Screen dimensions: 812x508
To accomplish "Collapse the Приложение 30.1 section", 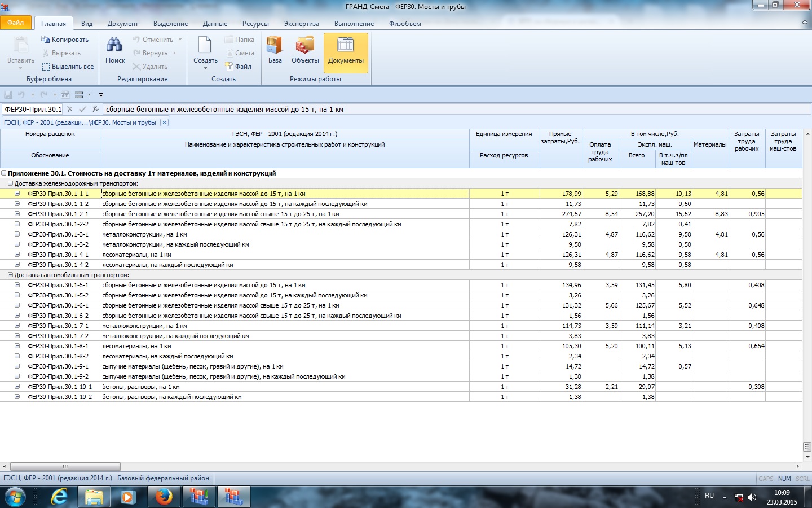I will 4,173.
